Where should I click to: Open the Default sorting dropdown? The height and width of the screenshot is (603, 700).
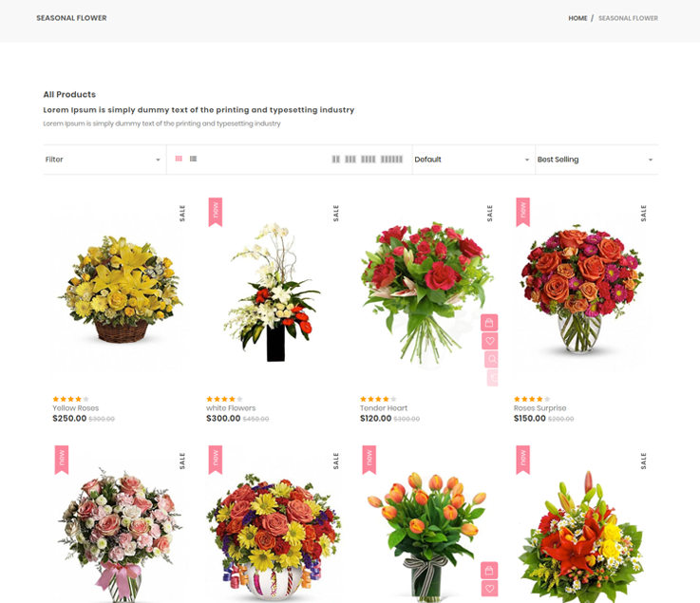pos(472,160)
